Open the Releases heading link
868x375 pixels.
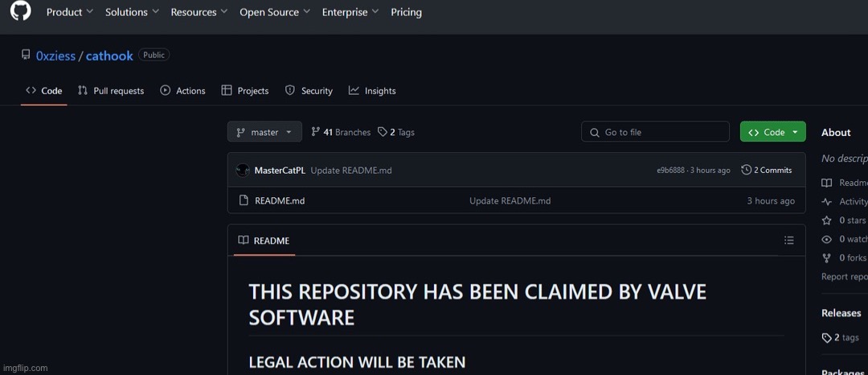pyautogui.click(x=841, y=313)
